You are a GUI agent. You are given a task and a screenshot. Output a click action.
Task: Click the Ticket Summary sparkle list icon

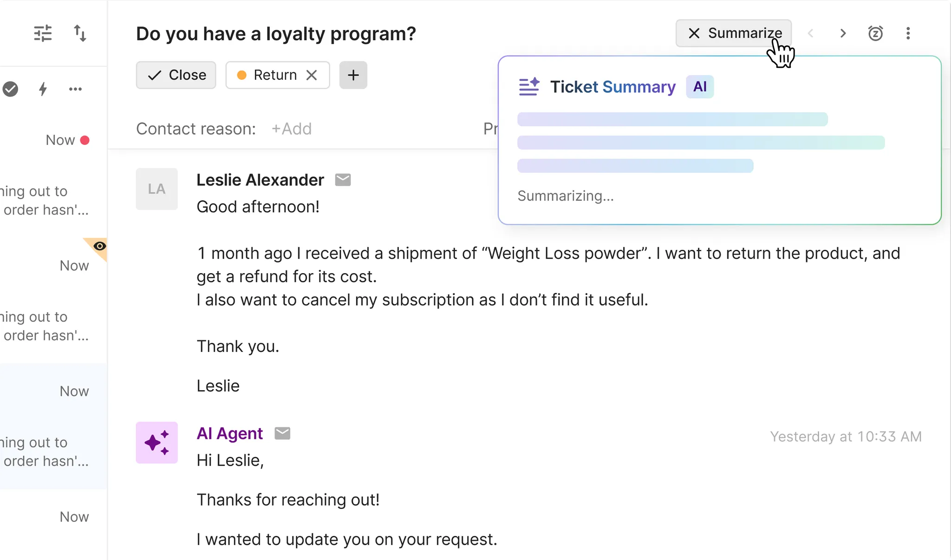pos(529,87)
